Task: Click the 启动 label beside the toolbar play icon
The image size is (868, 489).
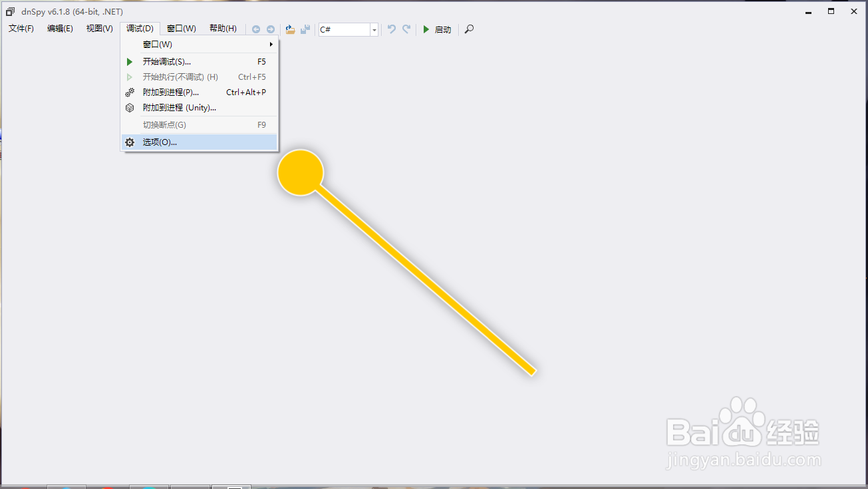Action: (x=443, y=29)
